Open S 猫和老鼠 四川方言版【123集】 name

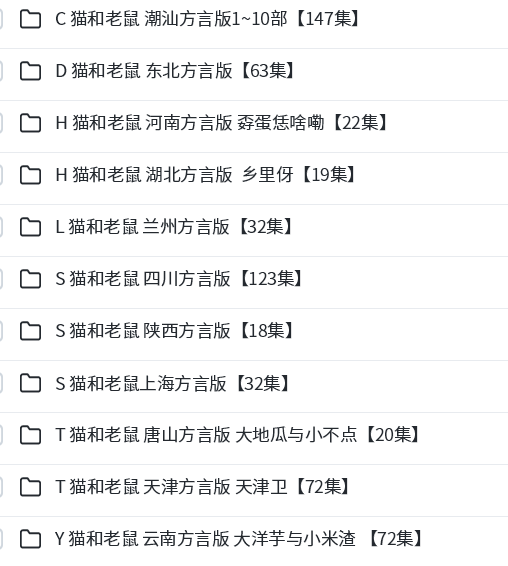coord(179,279)
